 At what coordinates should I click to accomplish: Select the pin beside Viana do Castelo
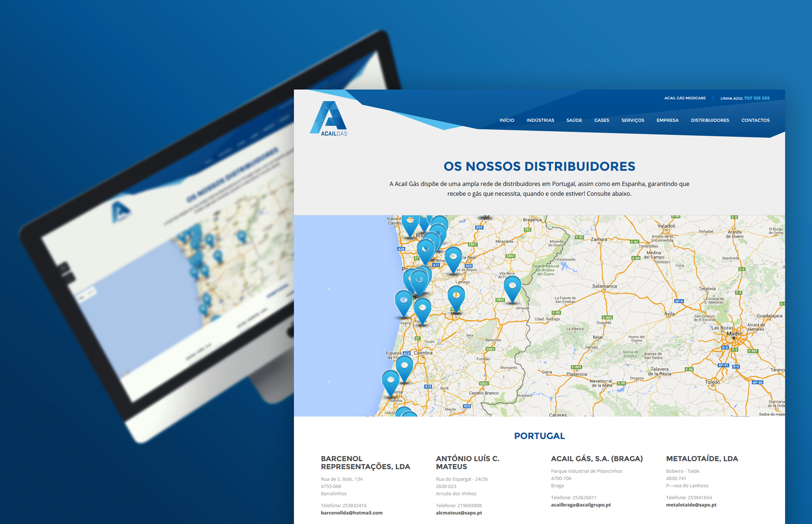tap(410, 226)
